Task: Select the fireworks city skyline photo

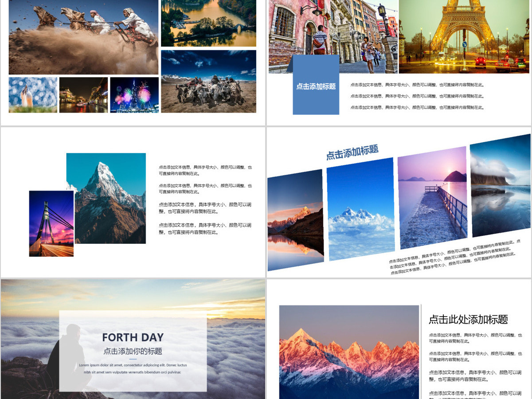Action: (134, 95)
